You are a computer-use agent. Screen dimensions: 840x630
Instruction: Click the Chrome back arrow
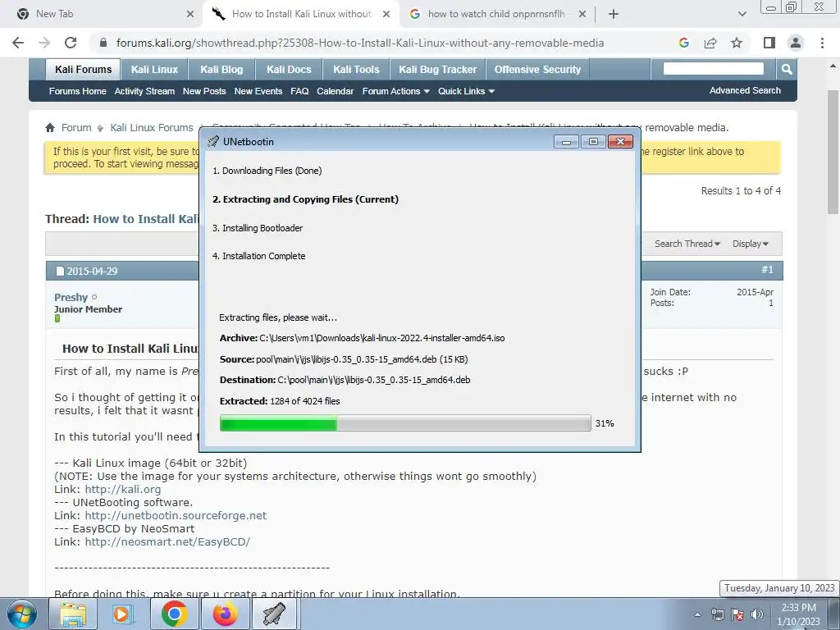pyautogui.click(x=18, y=43)
